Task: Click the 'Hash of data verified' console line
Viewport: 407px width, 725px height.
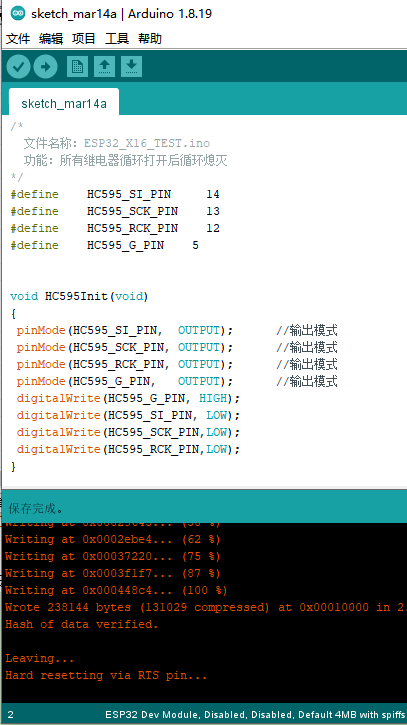Action: [x=81, y=624]
